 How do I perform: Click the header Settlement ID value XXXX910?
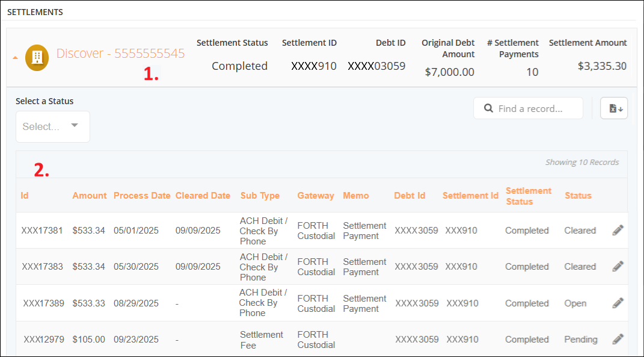[314, 66]
